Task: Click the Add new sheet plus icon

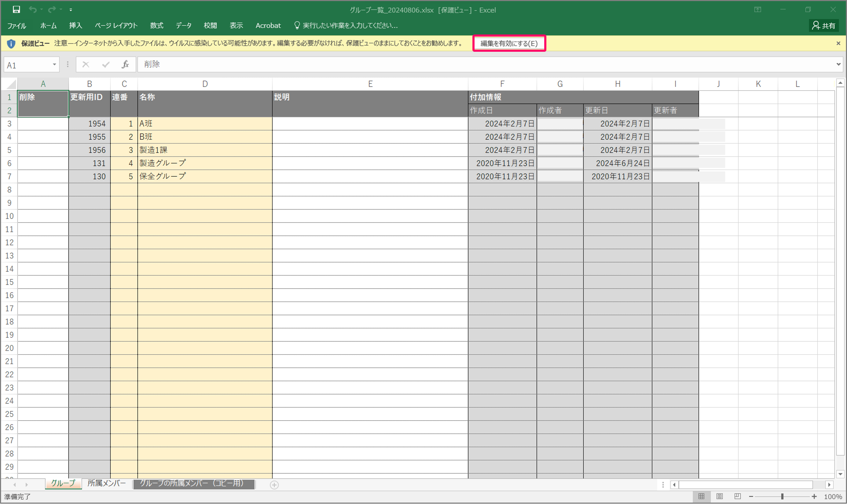Action: [x=274, y=485]
